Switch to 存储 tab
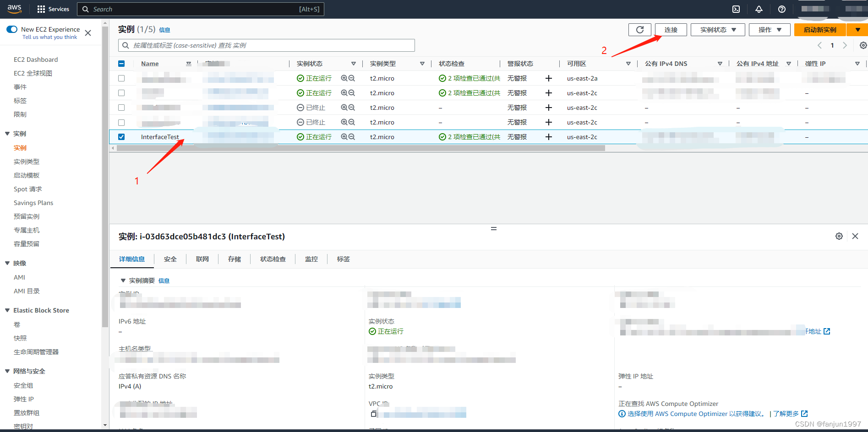The height and width of the screenshot is (432, 868). click(x=235, y=259)
